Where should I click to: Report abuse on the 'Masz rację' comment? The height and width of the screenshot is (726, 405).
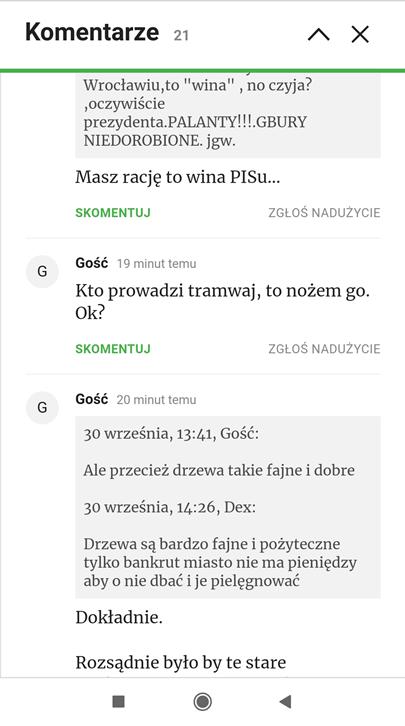tap(324, 213)
